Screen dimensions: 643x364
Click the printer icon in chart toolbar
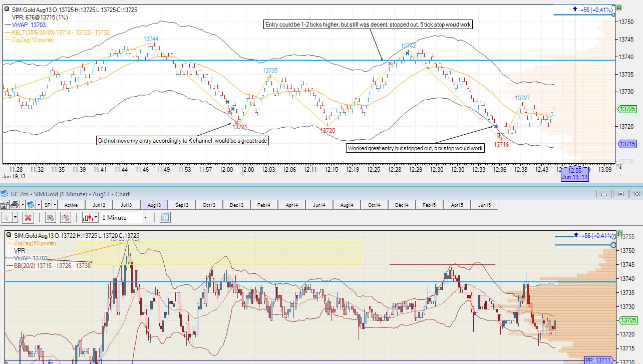pos(14,205)
